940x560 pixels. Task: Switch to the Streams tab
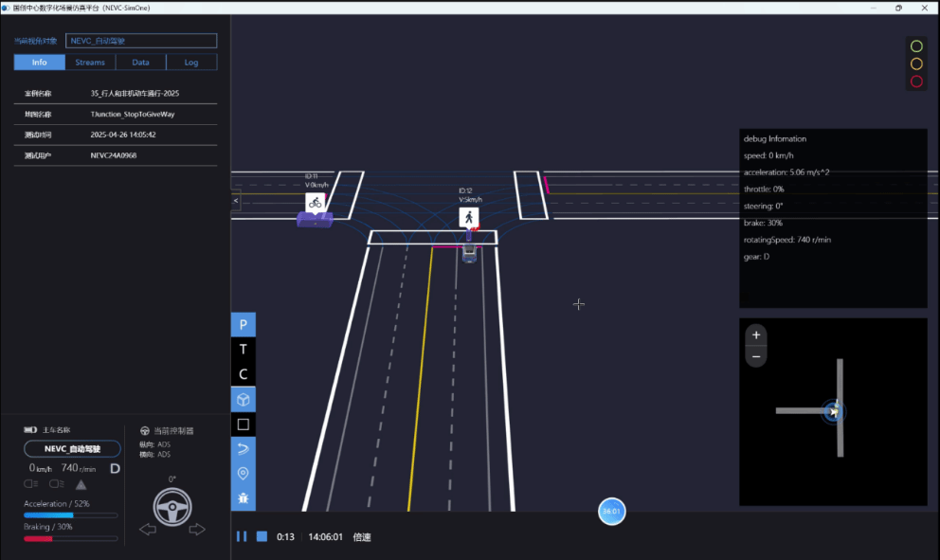point(90,63)
